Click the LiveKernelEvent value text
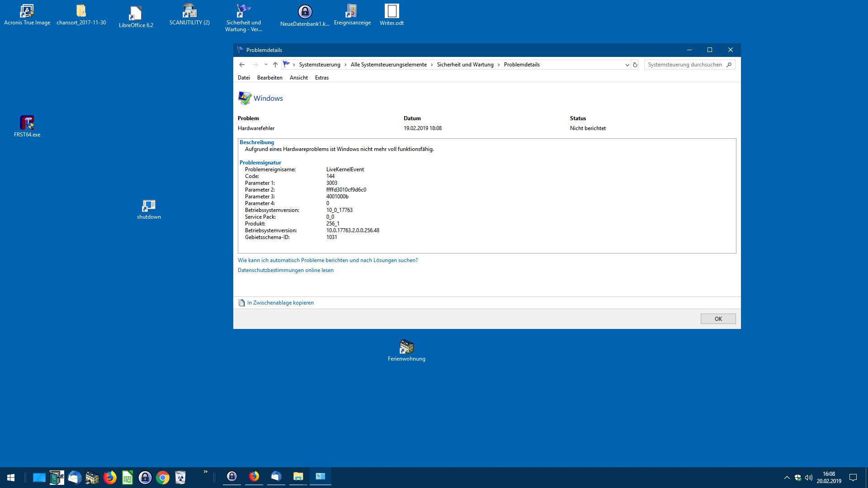The width and height of the screenshot is (868, 488). 345,169
